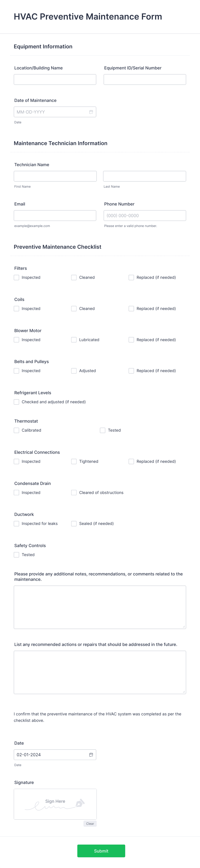Check Lubricated under Blower Motor

pyautogui.click(x=74, y=340)
